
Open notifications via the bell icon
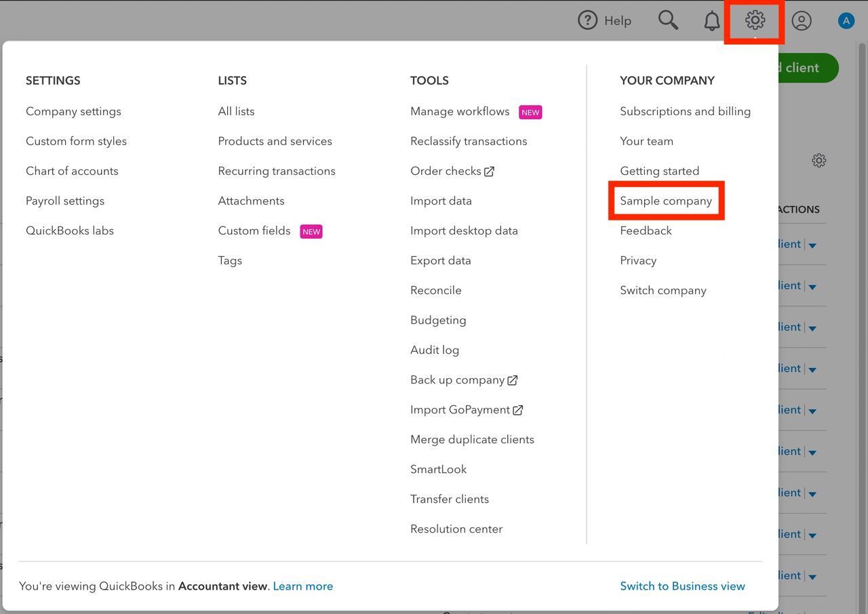711,21
